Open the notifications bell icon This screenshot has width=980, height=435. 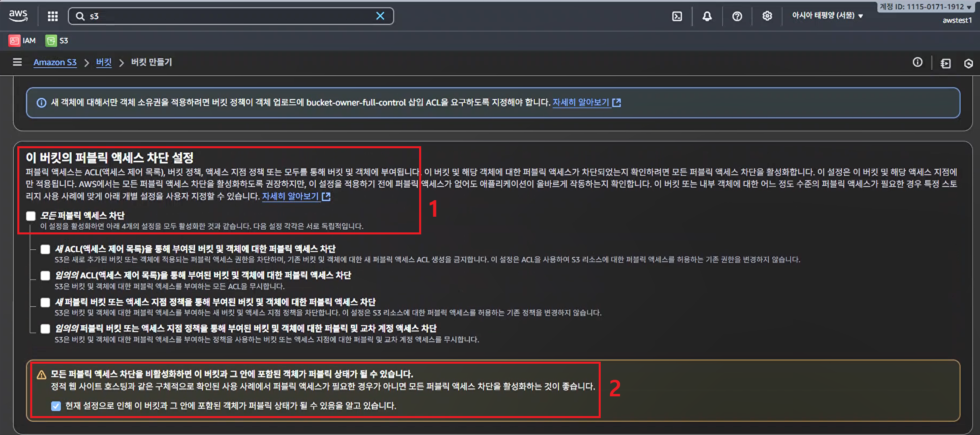pyautogui.click(x=707, y=16)
